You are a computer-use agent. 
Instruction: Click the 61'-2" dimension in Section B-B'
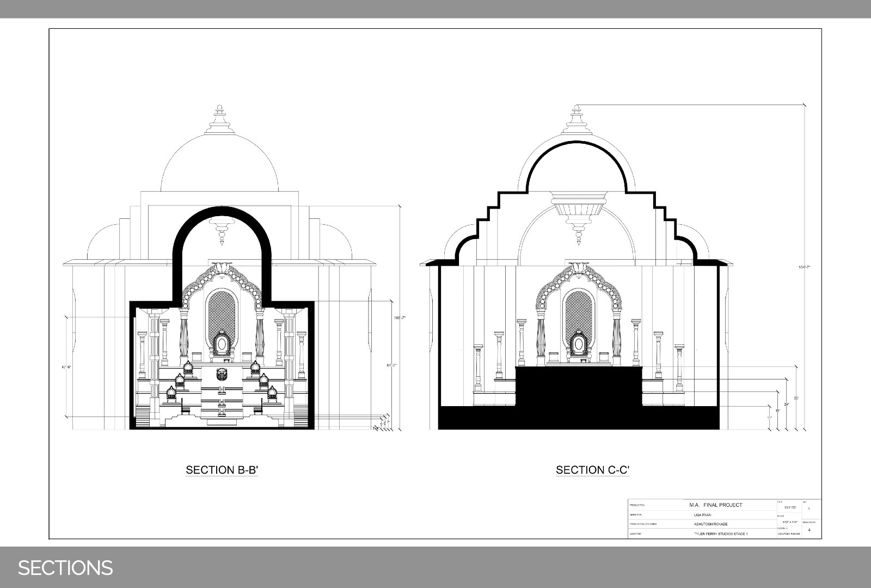tap(391, 365)
